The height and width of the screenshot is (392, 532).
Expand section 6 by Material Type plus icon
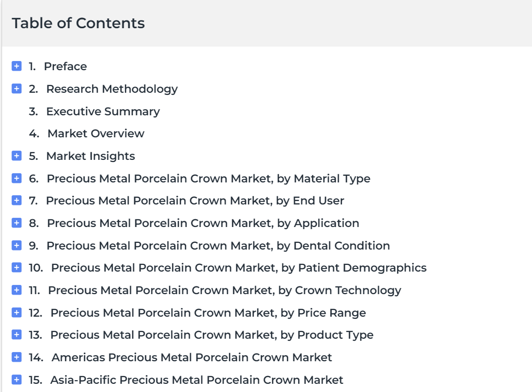(x=16, y=178)
